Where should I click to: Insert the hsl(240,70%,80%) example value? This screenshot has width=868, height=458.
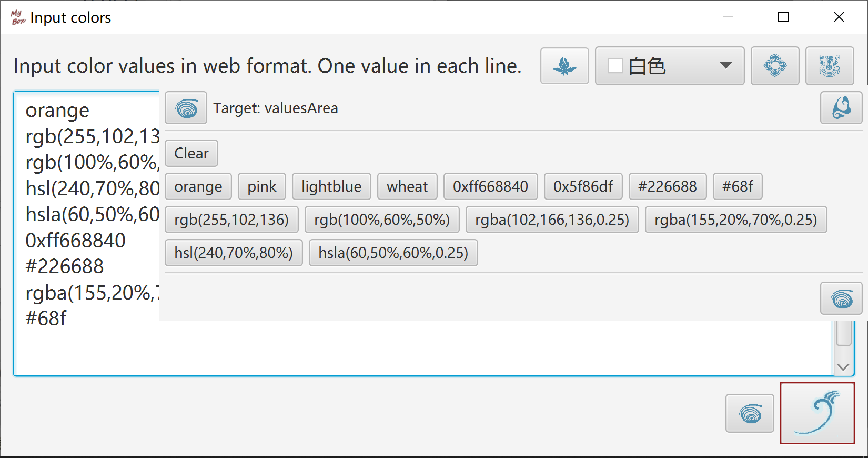pyautogui.click(x=234, y=253)
